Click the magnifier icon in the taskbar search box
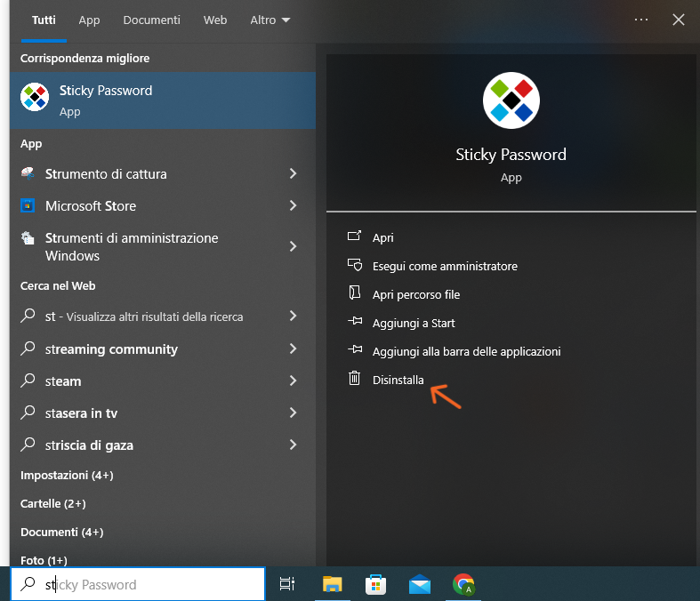 tap(28, 583)
